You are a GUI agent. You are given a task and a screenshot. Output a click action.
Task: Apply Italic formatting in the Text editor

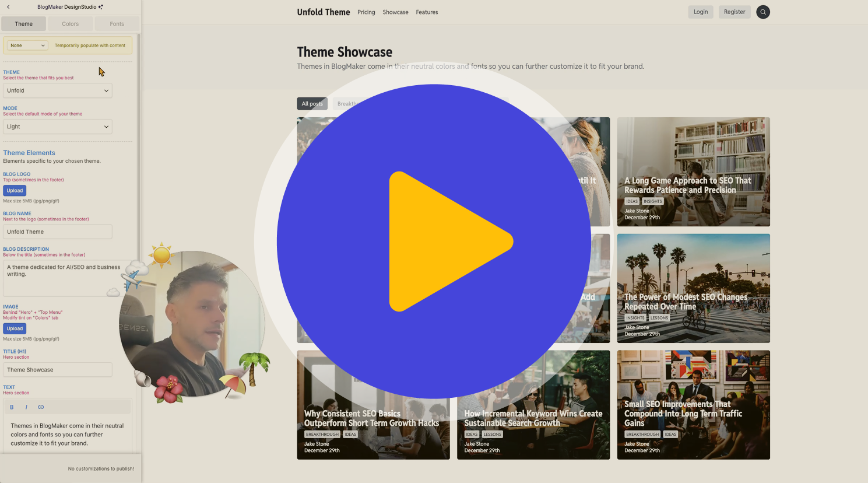(26, 407)
